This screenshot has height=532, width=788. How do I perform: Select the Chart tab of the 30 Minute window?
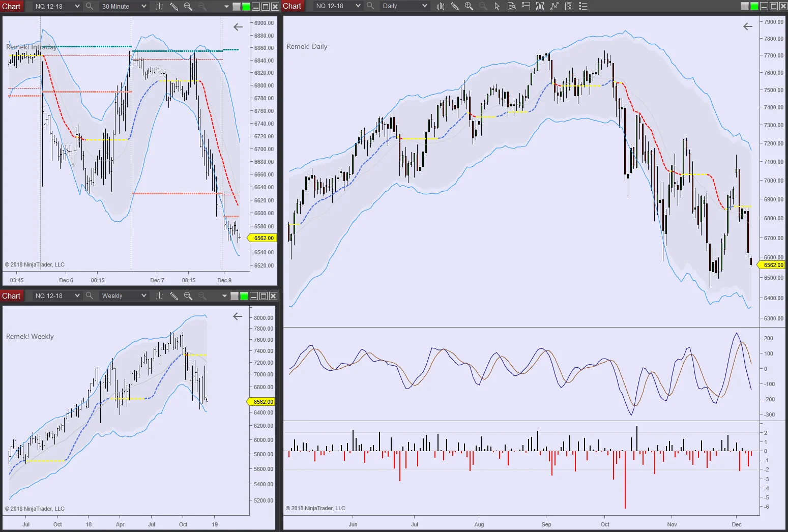(x=11, y=7)
